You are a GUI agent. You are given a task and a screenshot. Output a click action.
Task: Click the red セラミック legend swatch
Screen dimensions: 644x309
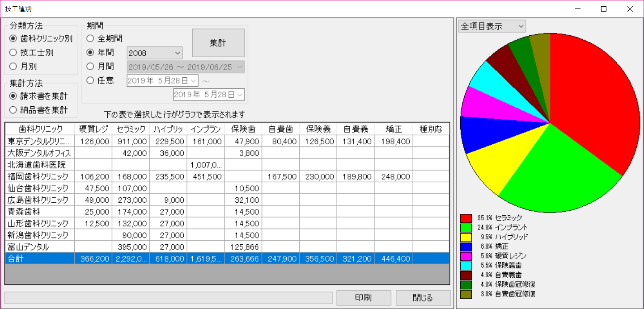(466, 218)
